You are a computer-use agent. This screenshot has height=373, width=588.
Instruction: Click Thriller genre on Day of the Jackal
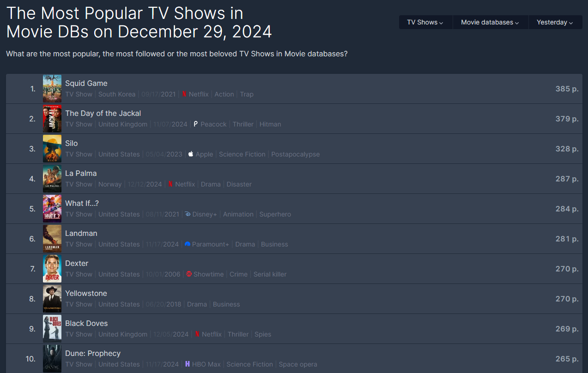tap(243, 124)
